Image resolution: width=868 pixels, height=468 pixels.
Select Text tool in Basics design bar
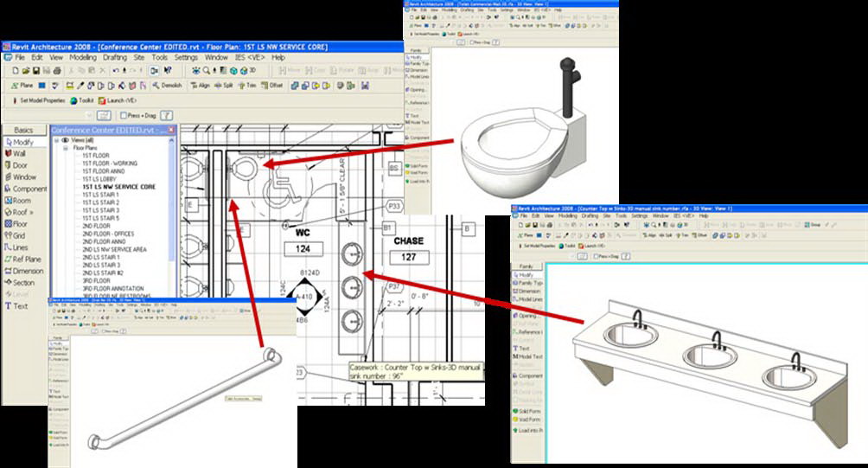pyautogui.click(x=16, y=305)
